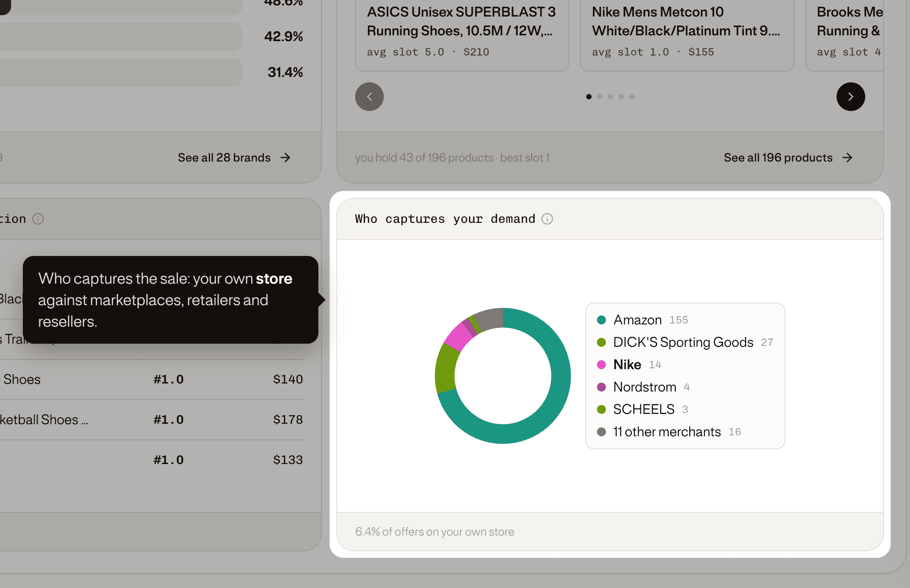Click the arrow next to 'See all 28 brands'
Image resolution: width=910 pixels, height=588 pixels.
(285, 158)
